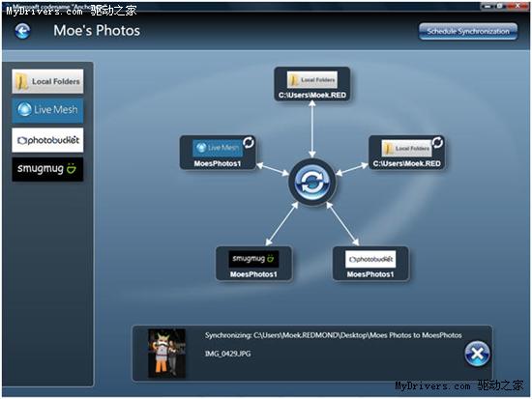Image resolution: width=532 pixels, height=399 pixels.
Task: Minimize the application window
Action: [488, 6]
